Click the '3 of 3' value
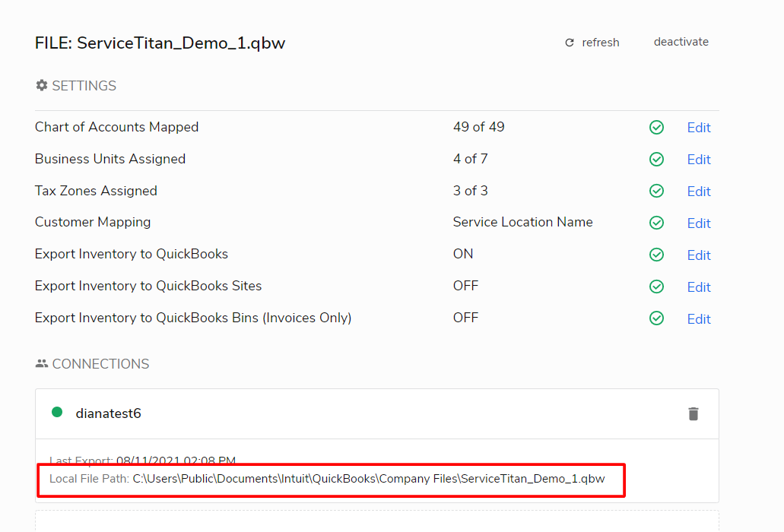 click(470, 191)
